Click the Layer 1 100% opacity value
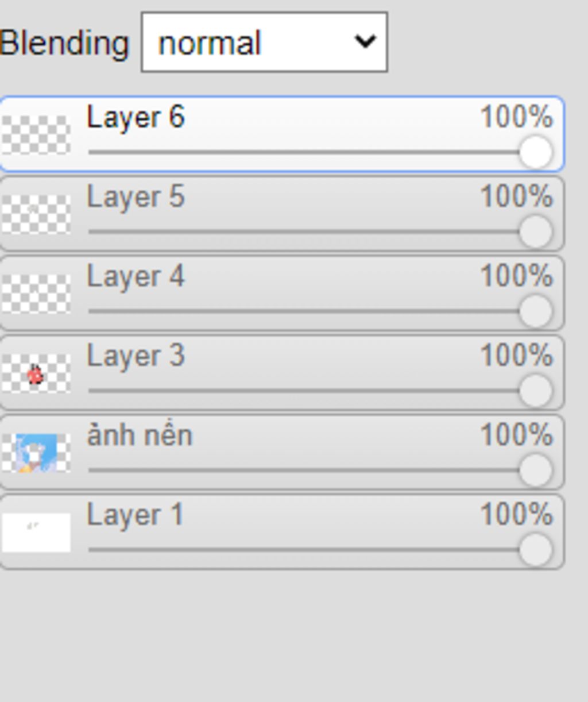This screenshot has width=588, height=702. pyautogui.click(x=516, y=514)
